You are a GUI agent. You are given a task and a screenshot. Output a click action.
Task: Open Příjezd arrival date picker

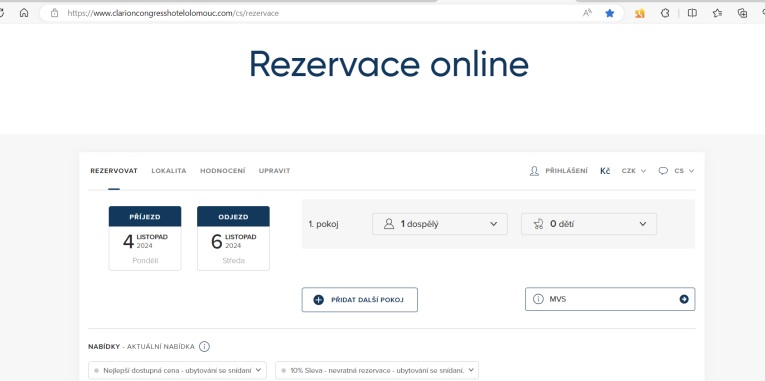tap(145, 238)
